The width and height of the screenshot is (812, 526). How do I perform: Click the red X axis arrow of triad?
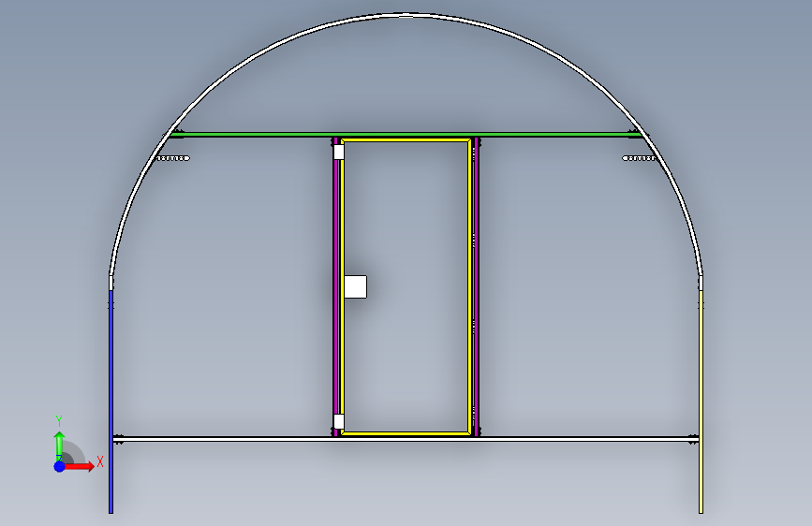81,466
